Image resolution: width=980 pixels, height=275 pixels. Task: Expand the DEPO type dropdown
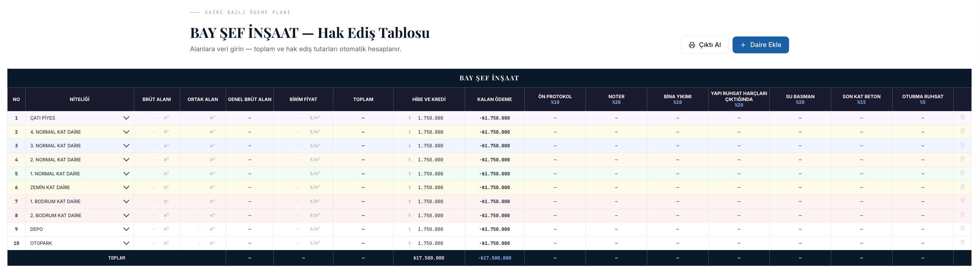[80, 229]
